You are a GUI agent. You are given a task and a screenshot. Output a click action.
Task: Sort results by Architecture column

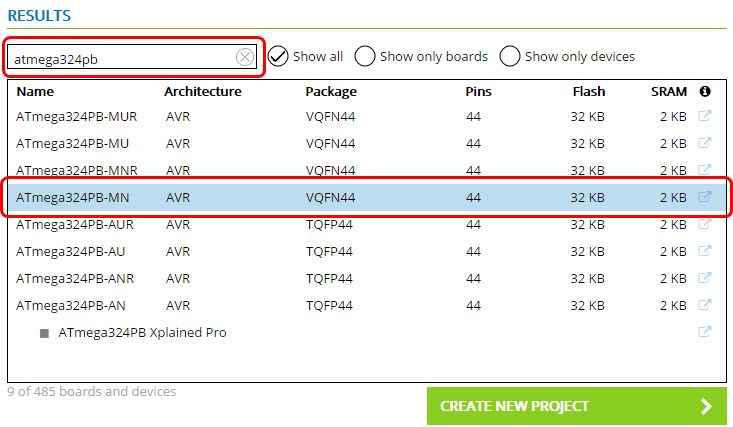click(203, 92)
